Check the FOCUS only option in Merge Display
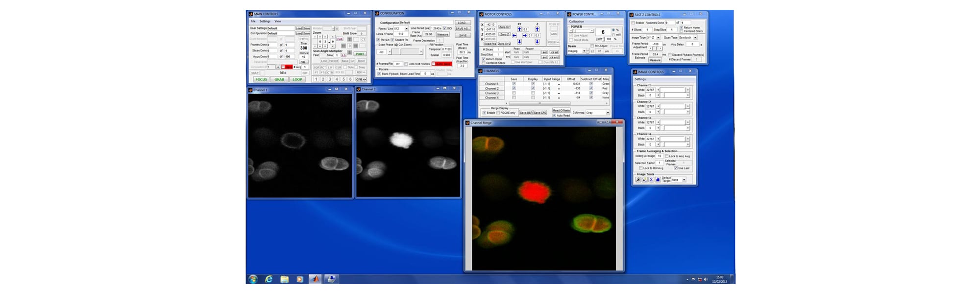This screenshot has height=294, width=980. click(498, 113)
